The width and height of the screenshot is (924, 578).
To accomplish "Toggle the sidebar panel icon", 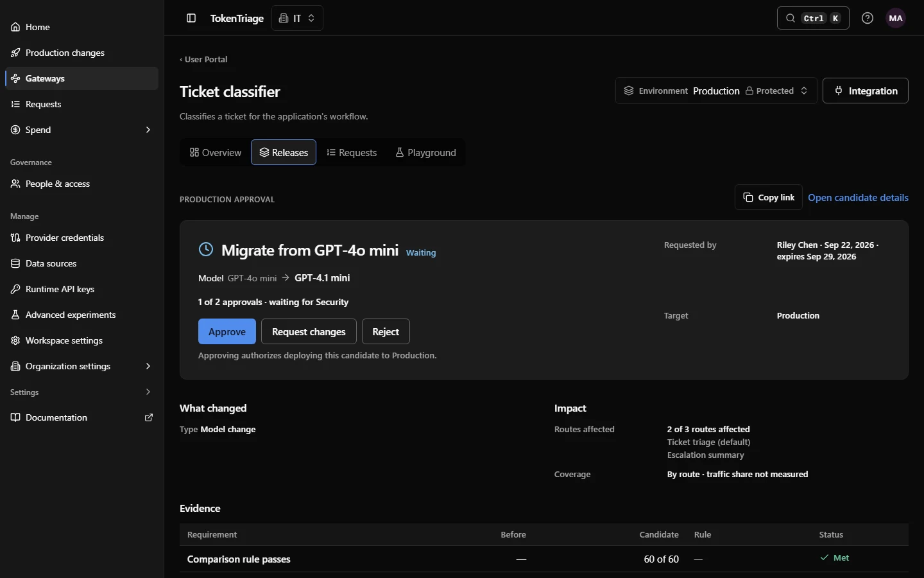I will (191, 18).
